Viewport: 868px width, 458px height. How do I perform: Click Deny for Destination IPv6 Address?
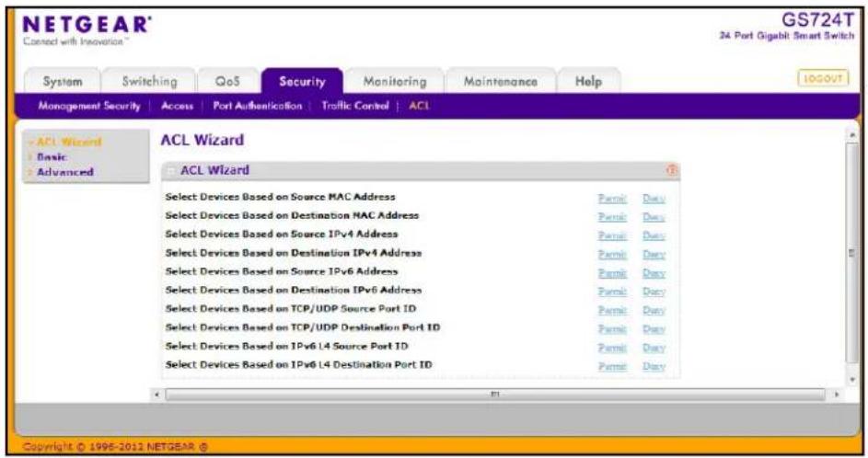point(654,292)
